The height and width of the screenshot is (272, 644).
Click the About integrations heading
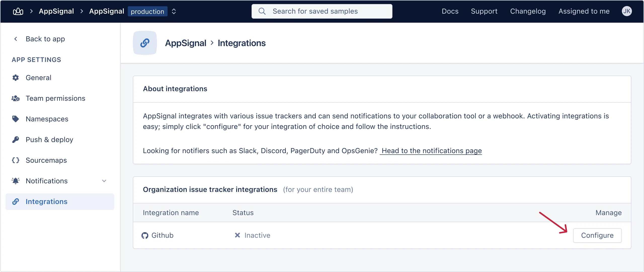[x=175, y=89]
